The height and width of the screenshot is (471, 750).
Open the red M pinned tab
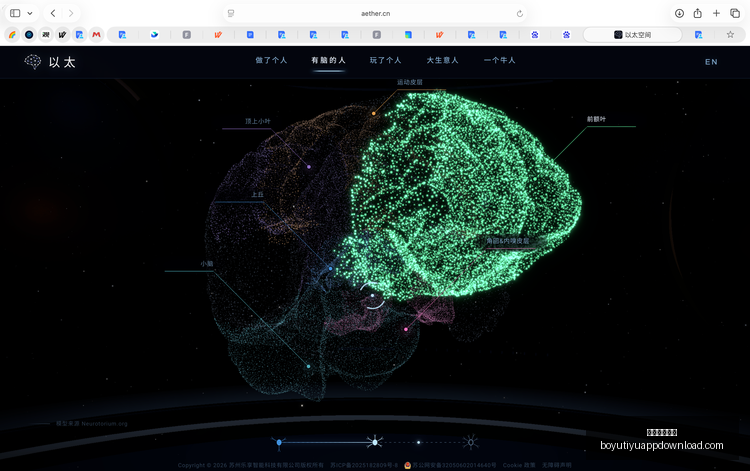click(x=96, y=34)
